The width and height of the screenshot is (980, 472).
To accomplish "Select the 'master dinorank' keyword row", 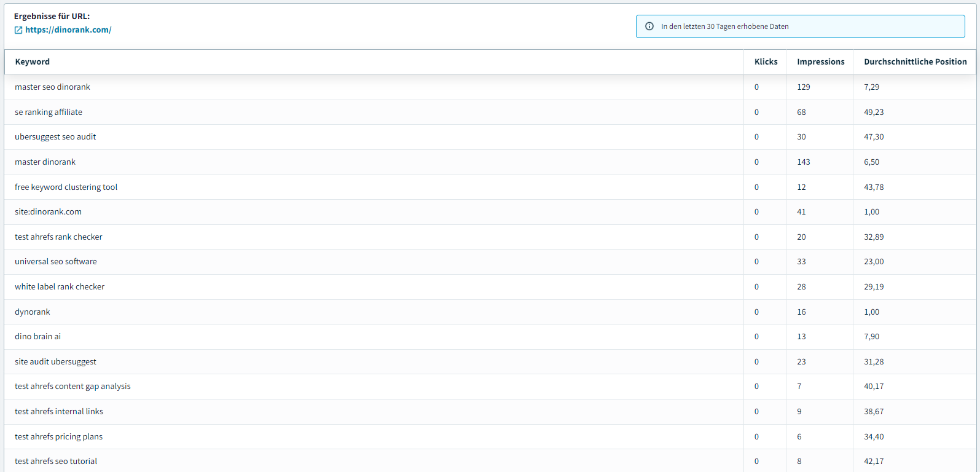I will tap(45, 162).
